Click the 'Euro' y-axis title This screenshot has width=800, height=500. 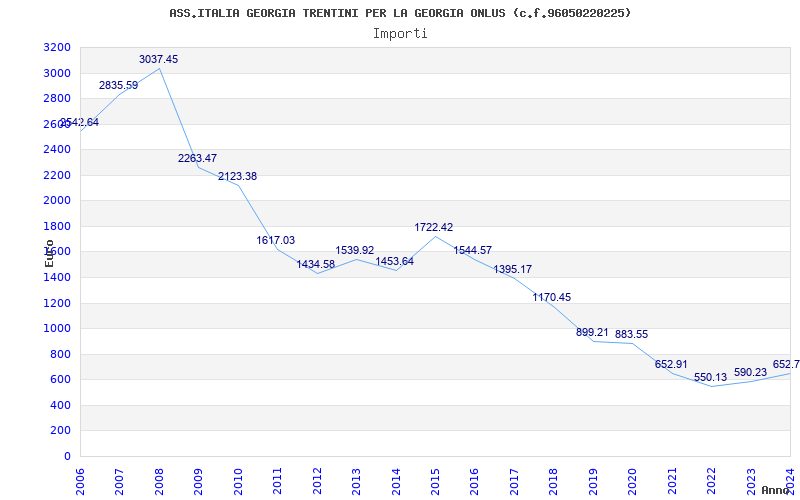49,253
